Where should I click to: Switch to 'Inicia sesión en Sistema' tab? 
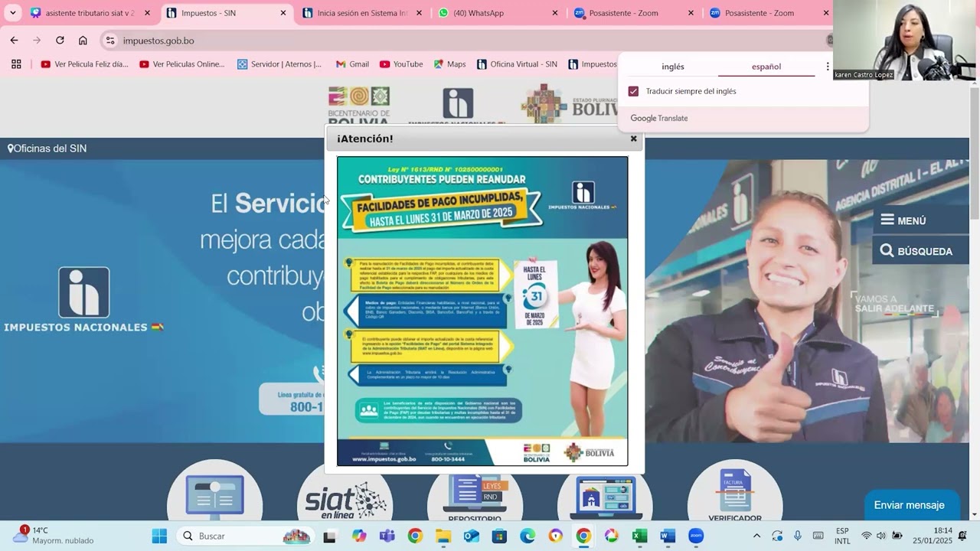coord(362,13)
